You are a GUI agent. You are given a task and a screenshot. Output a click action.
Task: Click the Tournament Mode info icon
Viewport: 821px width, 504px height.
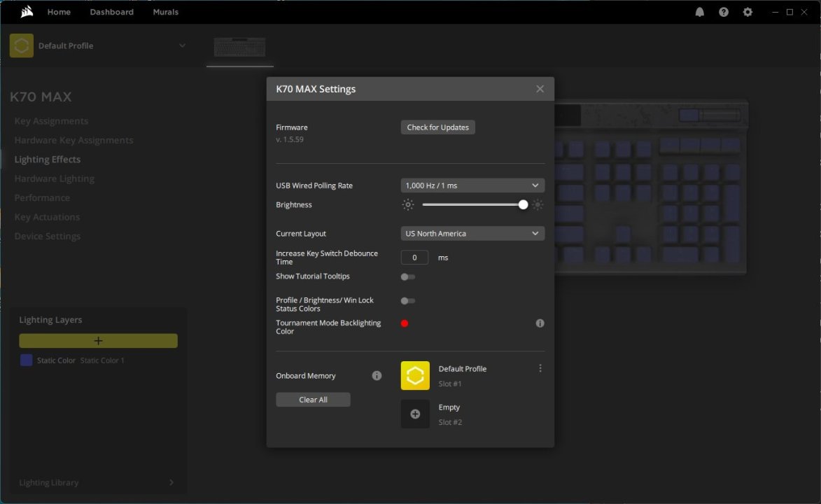pyautogui.click(x=540, y=323)
